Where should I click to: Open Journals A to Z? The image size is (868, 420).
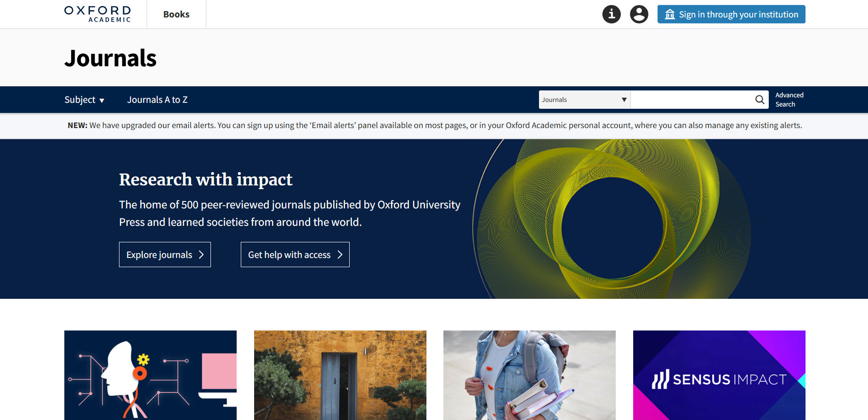(x=157, y=100)
